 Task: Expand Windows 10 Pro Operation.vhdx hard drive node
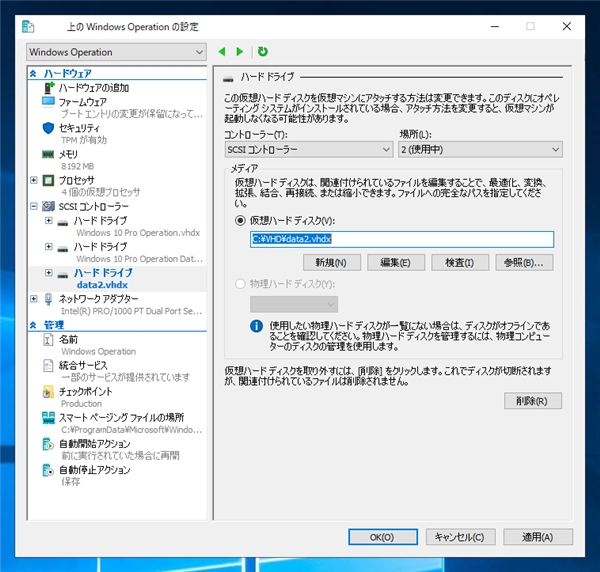click(x=49, y=220)
